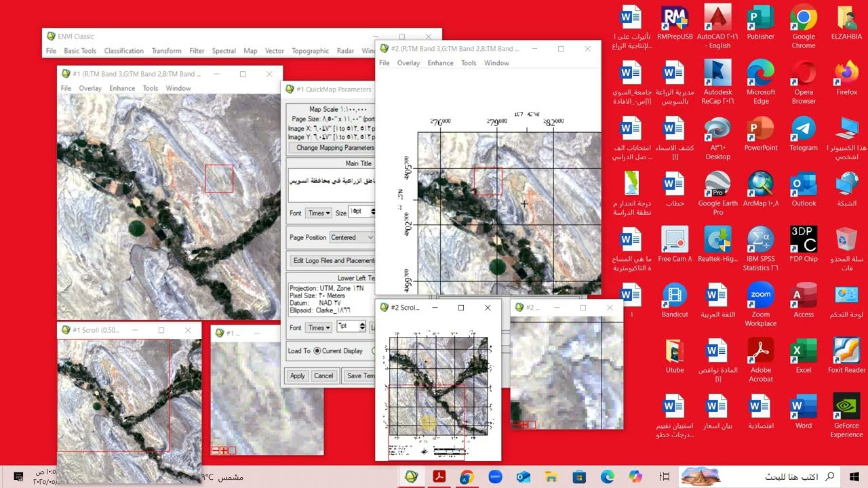
Task: Launch Excel from desktop shortcut
Action: tap(804, 357)
